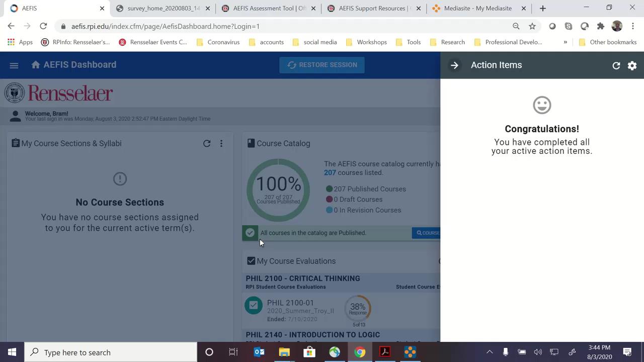The image size is (644, 362).
Task: Open the bookmarks overflow chevron
Action: [565, 42]
